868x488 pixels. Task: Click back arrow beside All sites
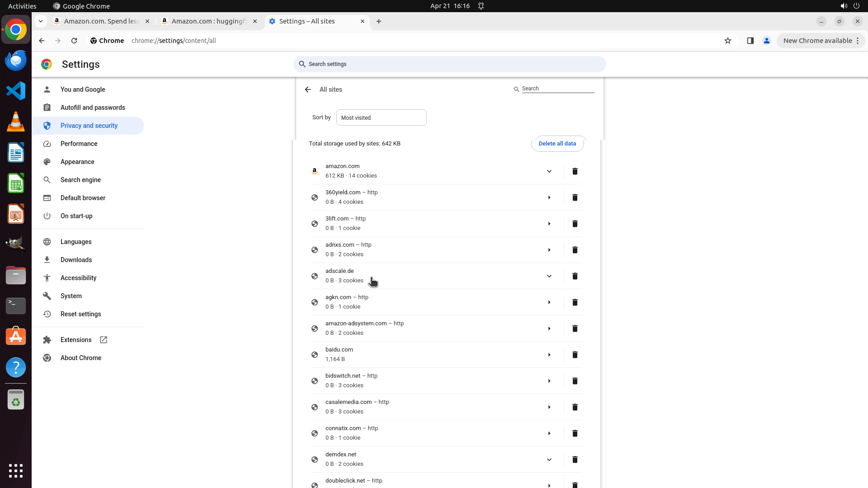[x=308, y=89]
